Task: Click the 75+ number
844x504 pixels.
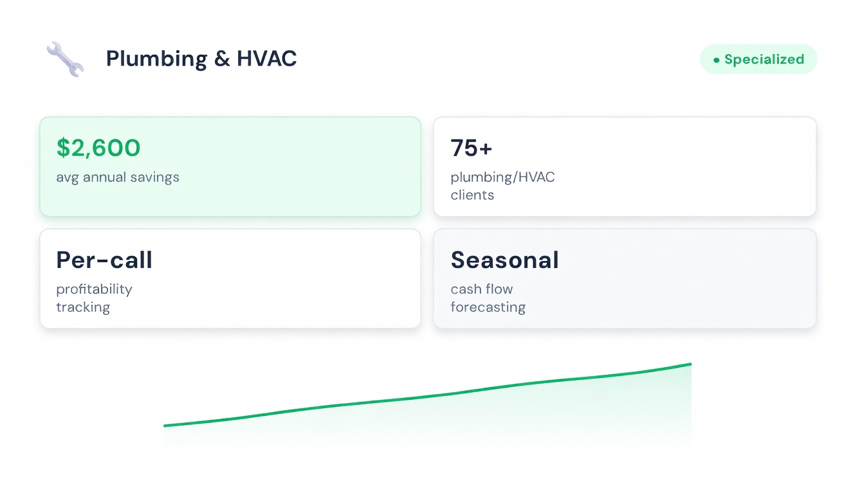Action: 471,148
